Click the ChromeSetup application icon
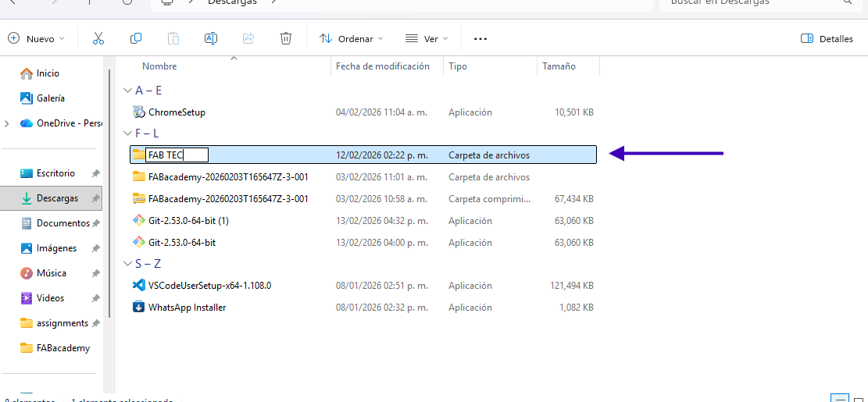868x402 pixels. point(139,112)
